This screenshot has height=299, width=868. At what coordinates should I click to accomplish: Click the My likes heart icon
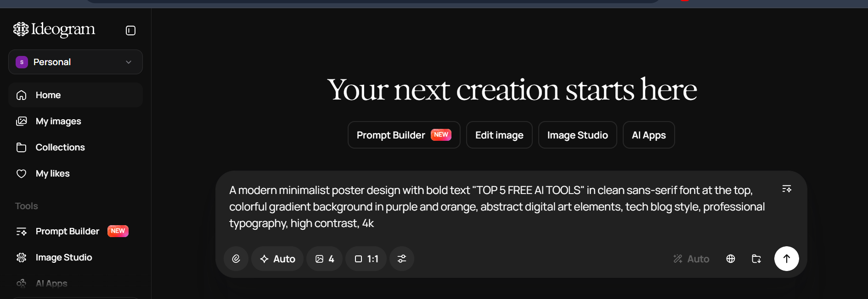click(21, 173)
